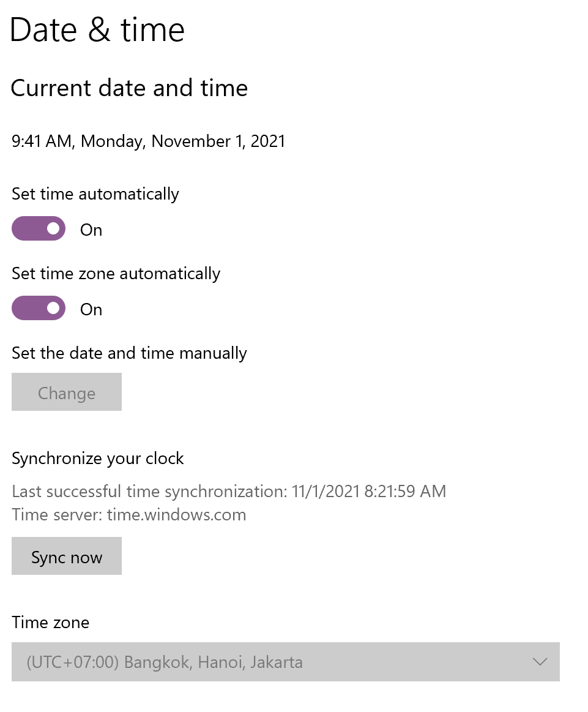Click the Current date and time heading

click(x=129, y=88)
